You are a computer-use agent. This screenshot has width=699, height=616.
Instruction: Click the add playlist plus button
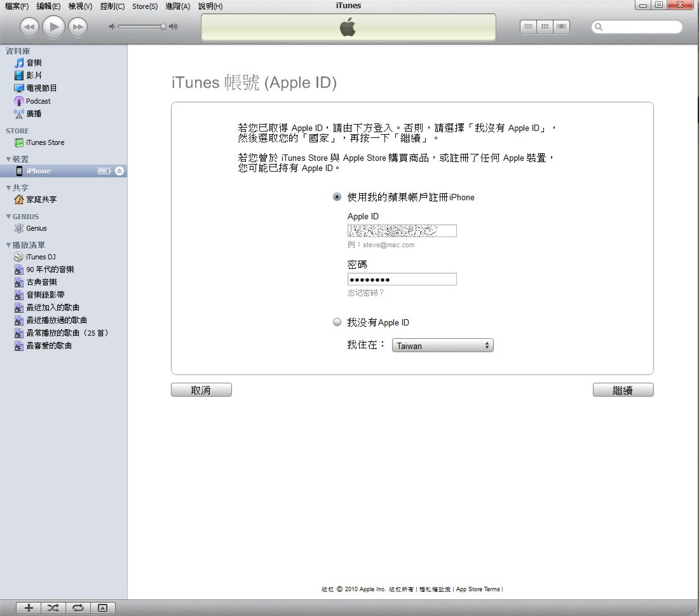click(x=29, y=608)
